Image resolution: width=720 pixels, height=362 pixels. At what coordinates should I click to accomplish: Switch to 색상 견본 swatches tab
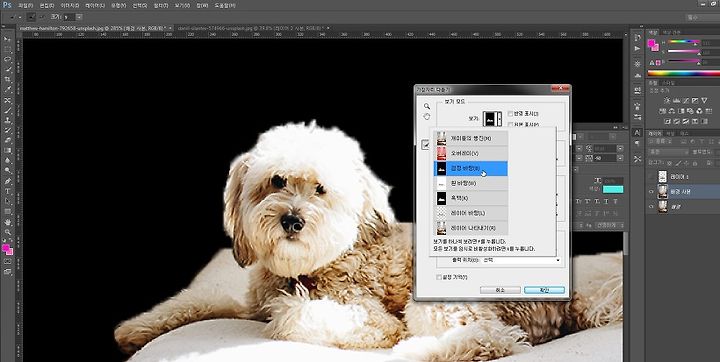670,32
